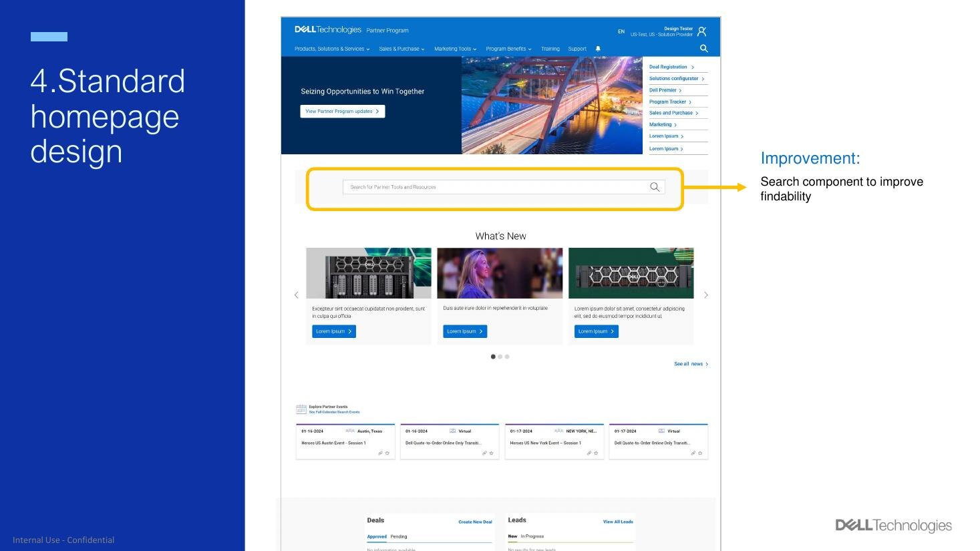This screenshot has height=551, width=980.
Task: Click Create New Deal link
Action: pyautogui.click(x=475, y=522)
